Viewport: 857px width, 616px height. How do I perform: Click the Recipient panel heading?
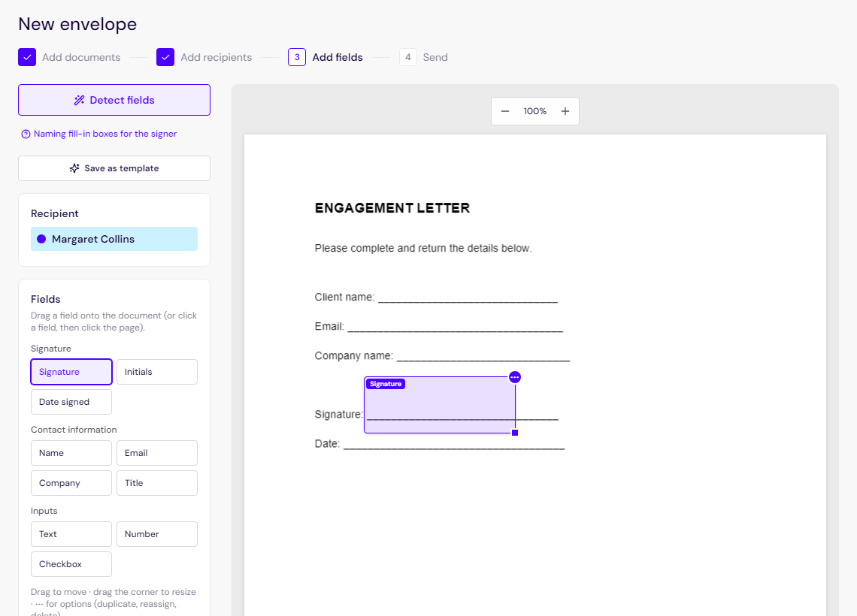coord(55,213)
